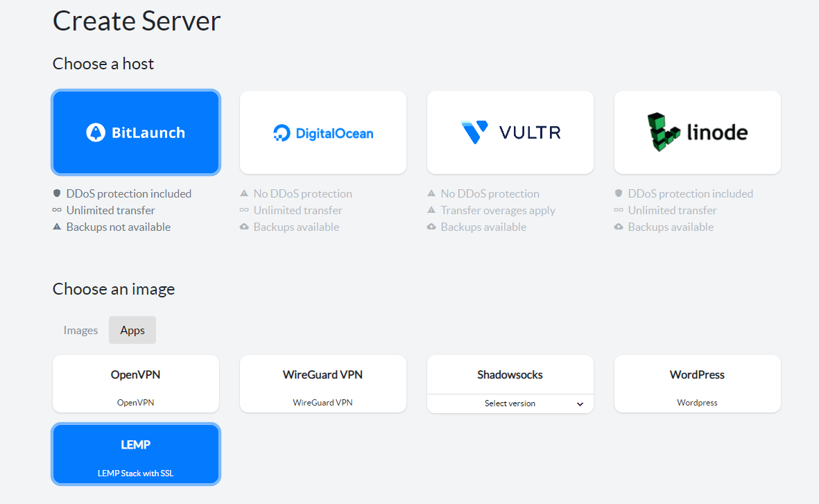Click the infinity icon under BitLaunch
Screen dimensions: 819x504
[57, 210]
